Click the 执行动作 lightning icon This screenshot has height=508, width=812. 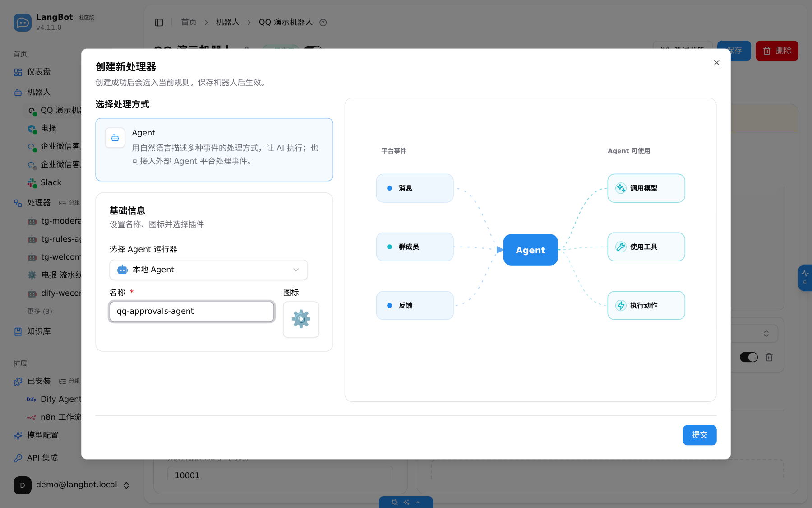coord(621,305)
